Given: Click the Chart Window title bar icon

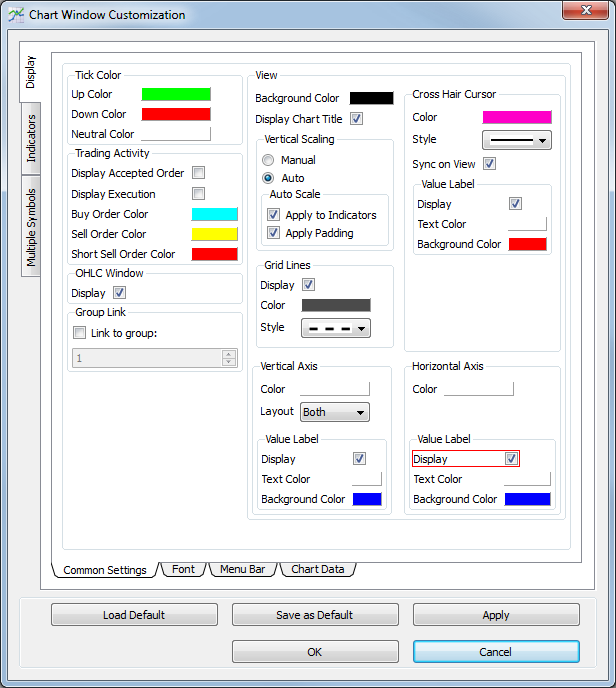Looking at the screenshot, I should click(x=16, y=15).
